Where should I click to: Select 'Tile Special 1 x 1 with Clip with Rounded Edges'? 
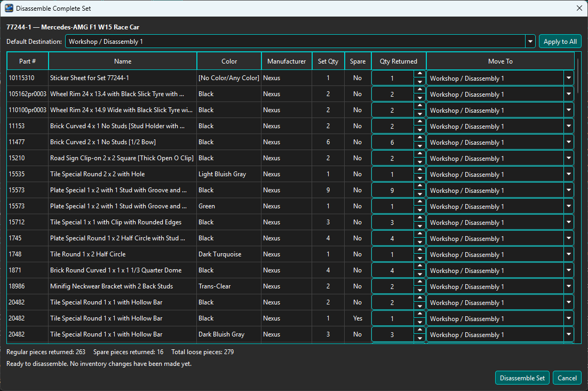click(123, 222)
